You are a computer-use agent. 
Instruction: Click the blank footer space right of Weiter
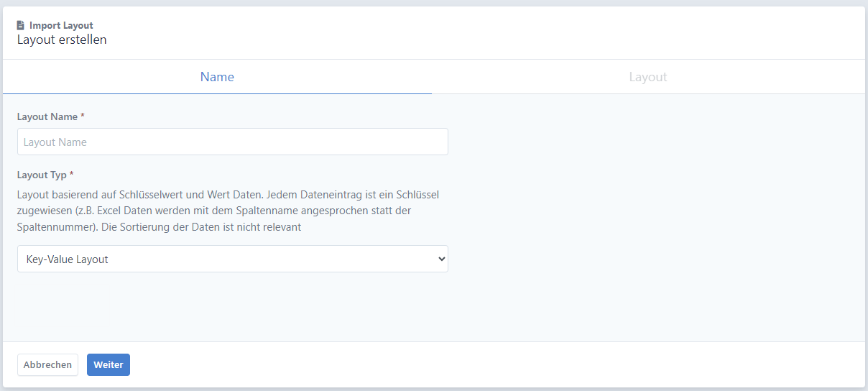coord(496,364)
